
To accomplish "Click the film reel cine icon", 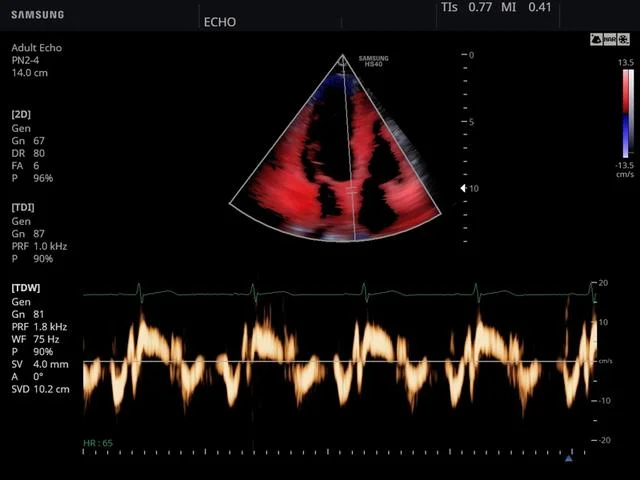I will click(623, 40).
